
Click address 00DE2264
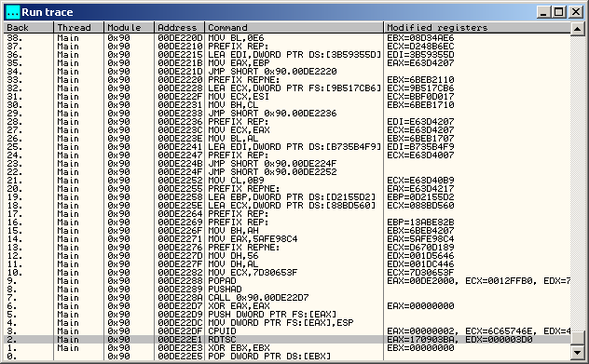(x=180, y=214)
